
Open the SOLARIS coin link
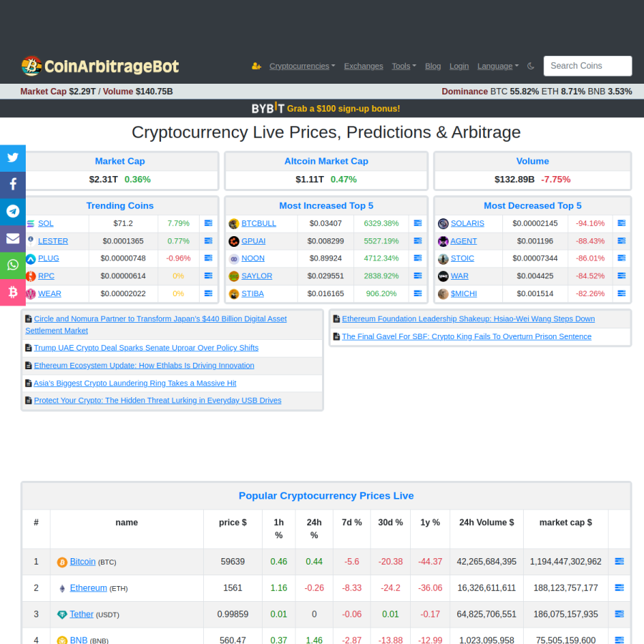coord(467,223)
